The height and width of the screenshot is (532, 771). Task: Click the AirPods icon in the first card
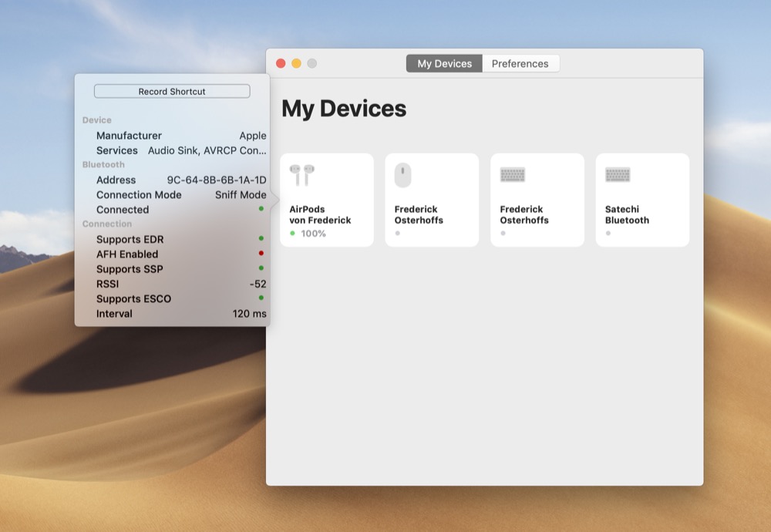[x=301, y=175]
